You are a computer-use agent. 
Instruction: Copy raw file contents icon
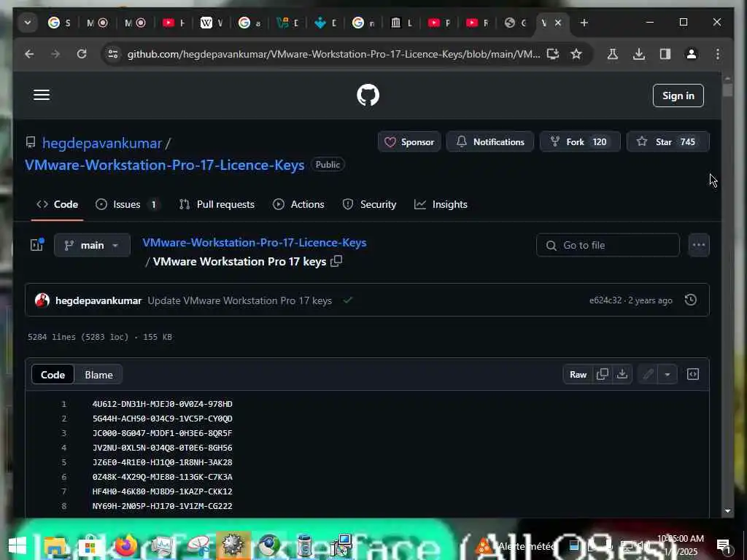[602, 374]
